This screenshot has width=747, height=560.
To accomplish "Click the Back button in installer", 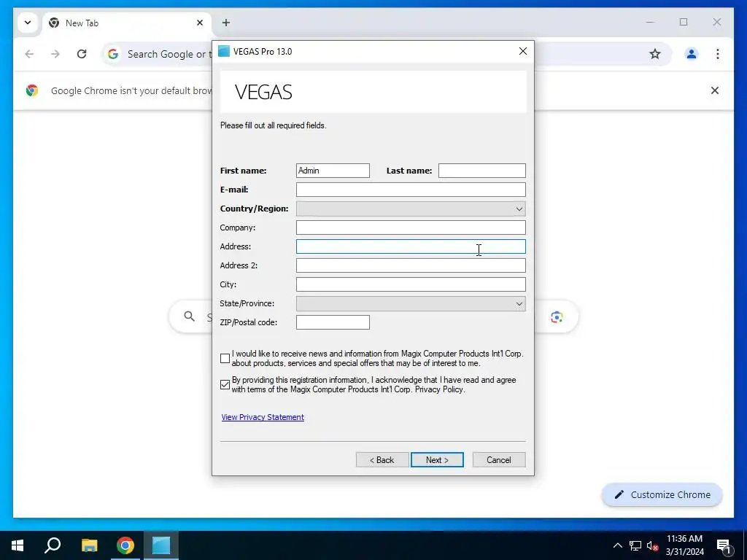I will coord(382,460).
